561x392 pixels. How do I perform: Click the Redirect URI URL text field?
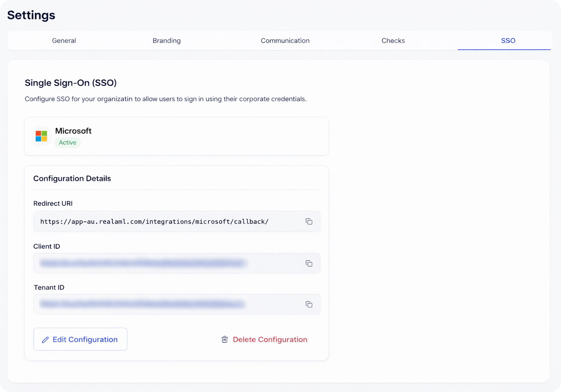pos(154,222)
